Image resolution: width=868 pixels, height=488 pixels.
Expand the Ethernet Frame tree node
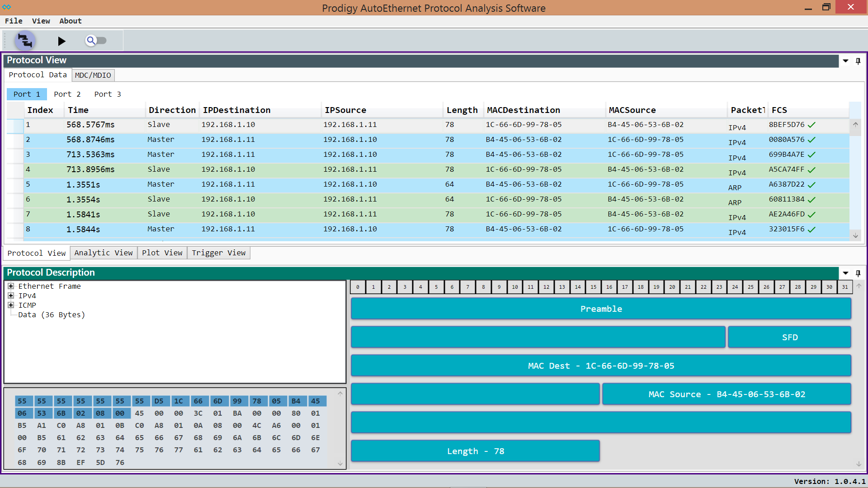pyautogui.click(x=11, y=286)
